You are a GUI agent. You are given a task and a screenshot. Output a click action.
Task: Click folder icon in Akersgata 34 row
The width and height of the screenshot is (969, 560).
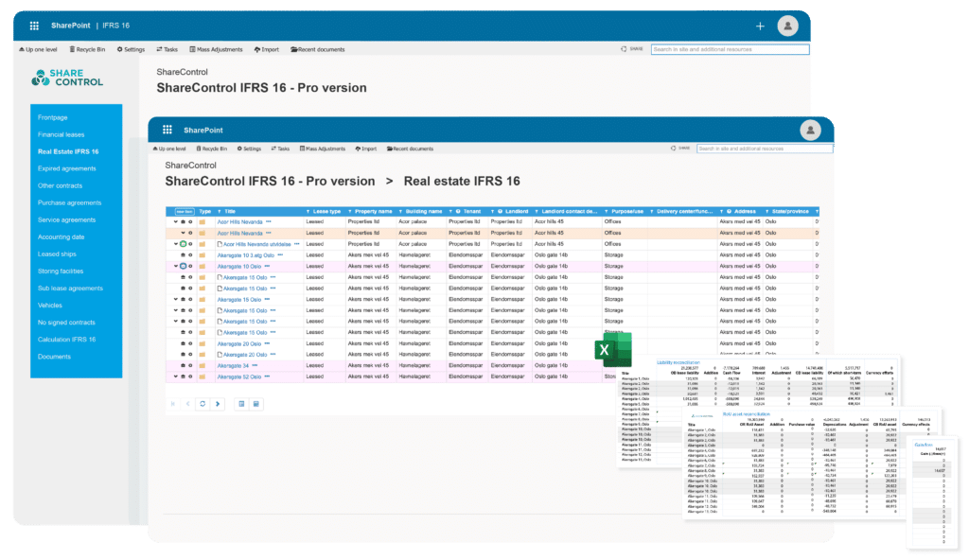coord(203,366)
